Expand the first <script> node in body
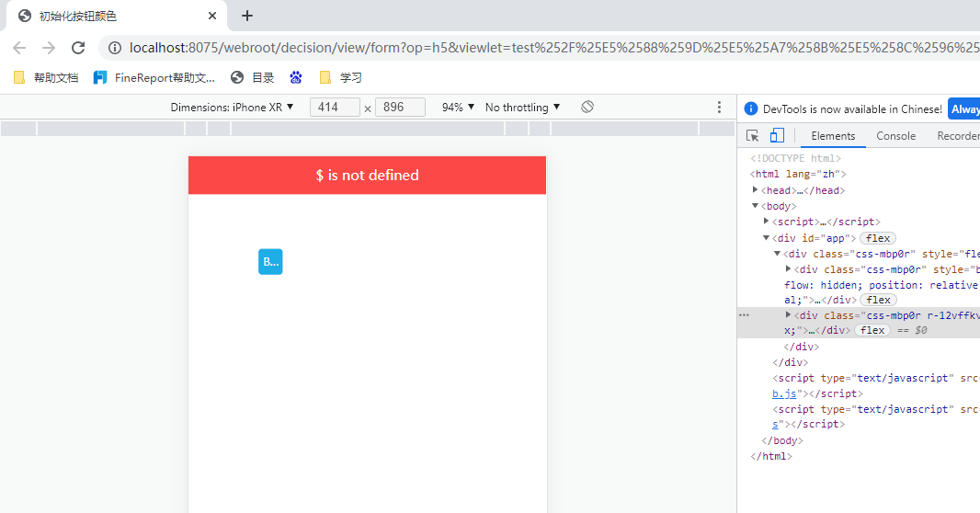The image size is (980, 513). (x=766, y=222)
